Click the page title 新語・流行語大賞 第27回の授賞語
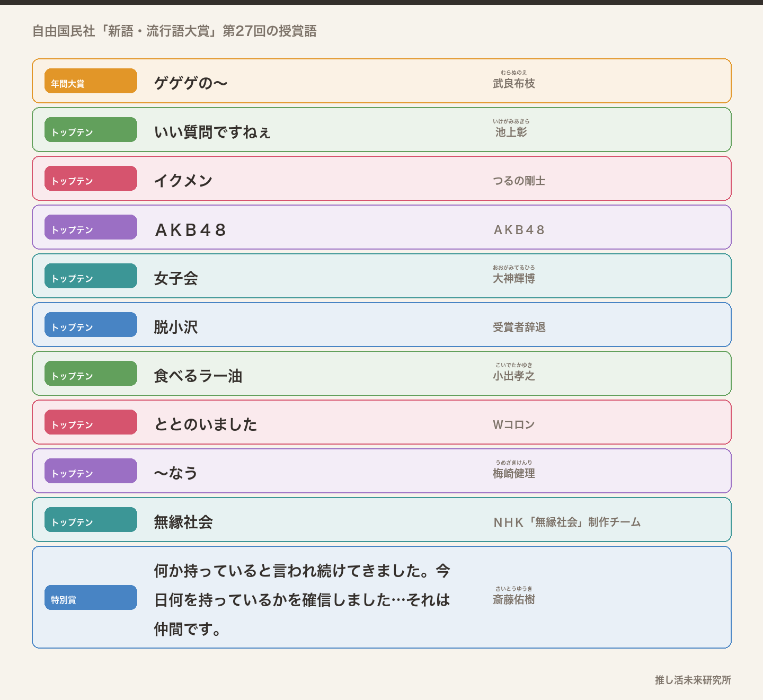The height and width of the screenshot is (700, 763). coord(174,31)
